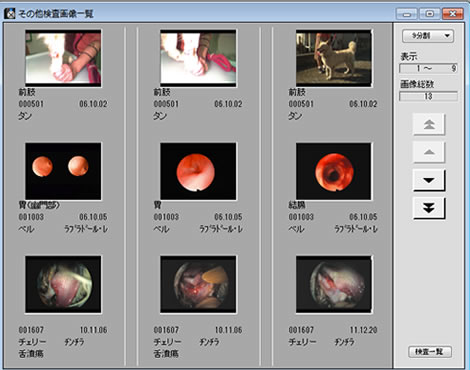Open the 胃(幽門部) thumbnail with two circles
Viewport: 470px width, 370px height.
(x=63, y=171)
